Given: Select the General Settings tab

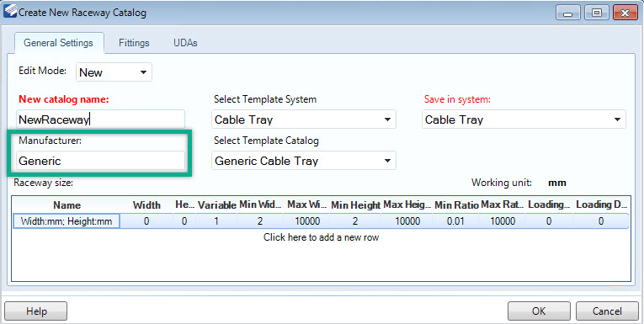Looking at the screenshot, I should point(58,43).
